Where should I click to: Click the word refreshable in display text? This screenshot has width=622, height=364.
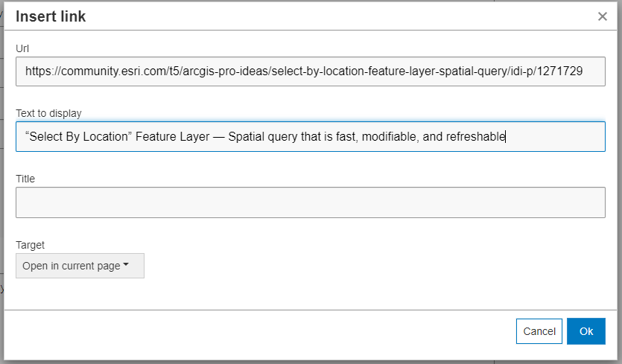point(475,137)
